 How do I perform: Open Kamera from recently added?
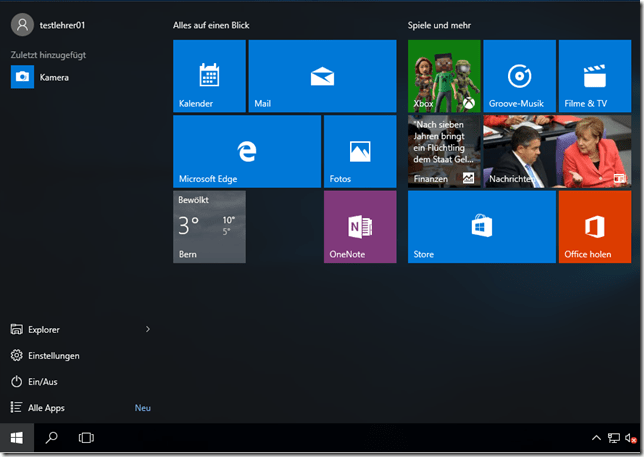pos(54,77)
